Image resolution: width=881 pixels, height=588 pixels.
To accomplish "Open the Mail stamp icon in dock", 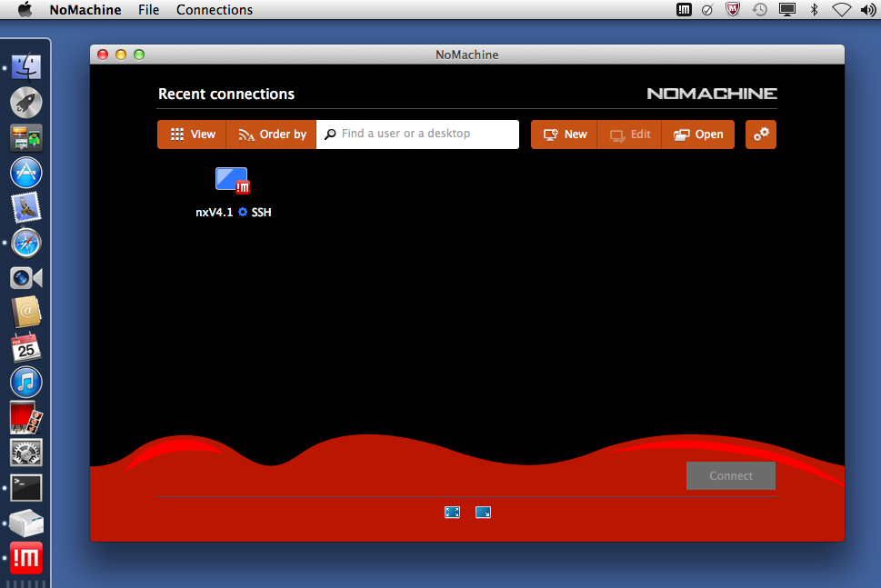I will [x=25, y=207].
